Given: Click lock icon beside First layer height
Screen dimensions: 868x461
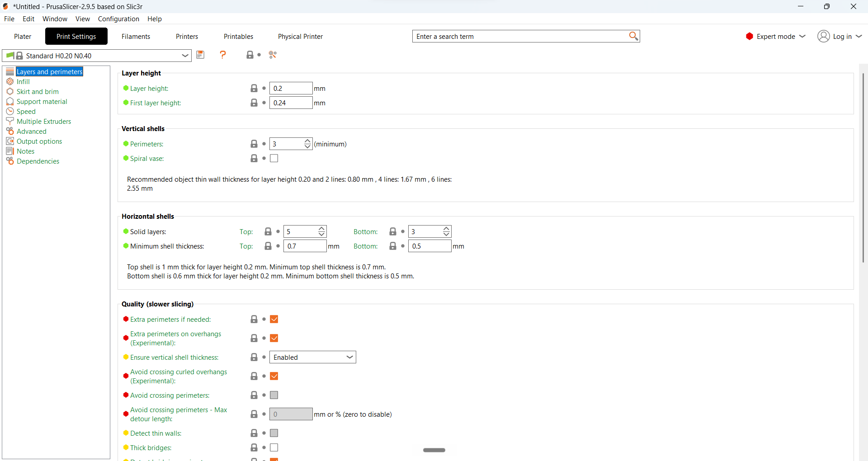Looking at the screenshot, I should pyautogui.click(x=254, y=103).
